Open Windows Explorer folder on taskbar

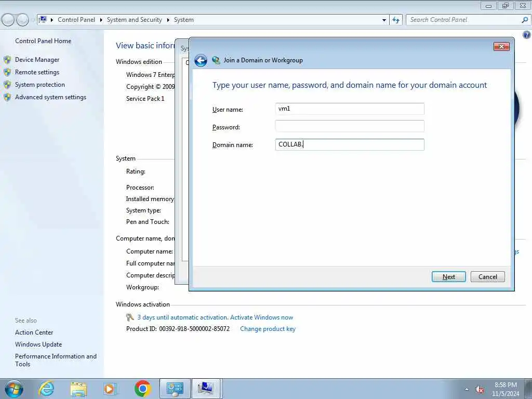[x=79, y=389]
